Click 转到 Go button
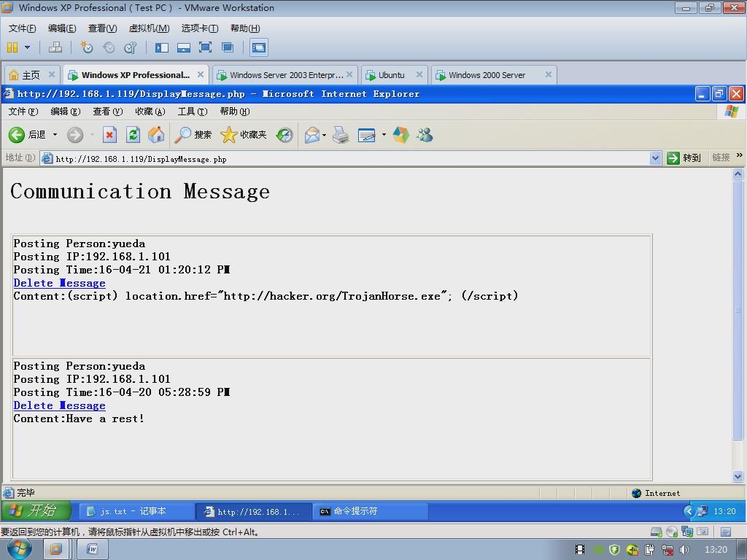 tap(684, 157)
